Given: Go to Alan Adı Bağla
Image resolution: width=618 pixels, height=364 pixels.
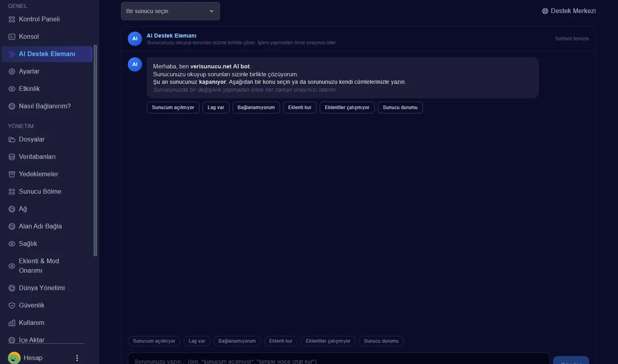Looking at the screenshot, I should click(40, 226).
